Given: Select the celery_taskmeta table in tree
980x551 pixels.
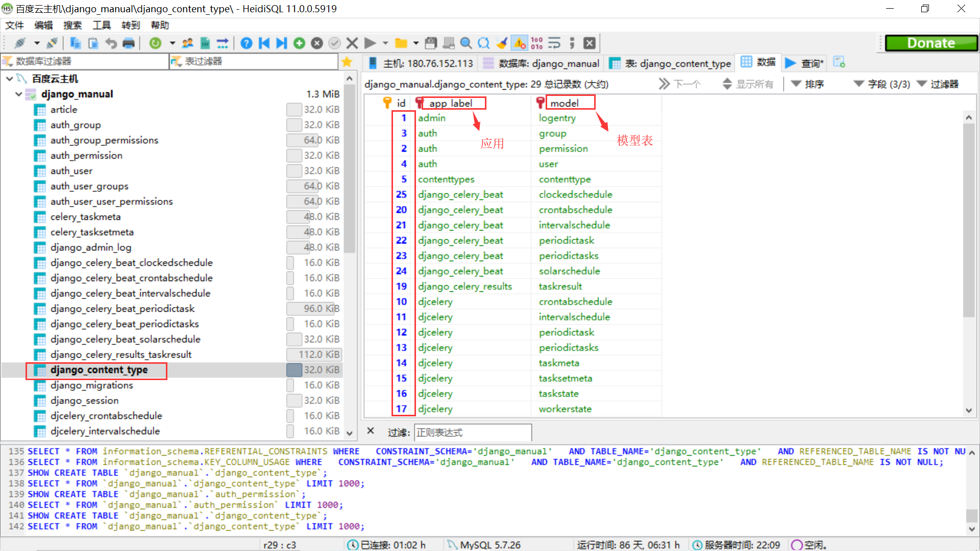Looking at the screenshot, I should [85, 217].
